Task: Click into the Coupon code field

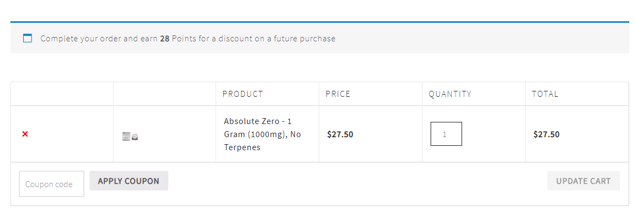Action: point(52,184)
